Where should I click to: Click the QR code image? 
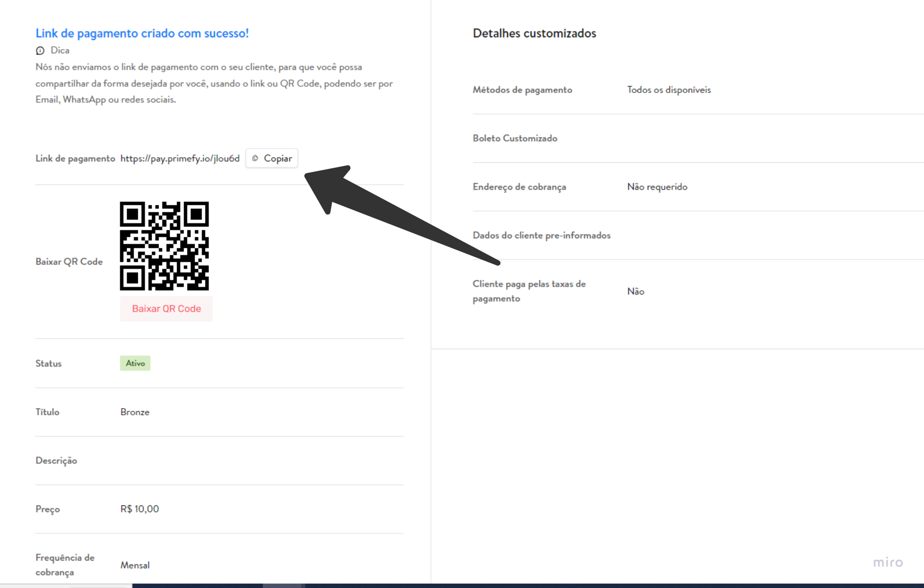(x=164, y=246)
